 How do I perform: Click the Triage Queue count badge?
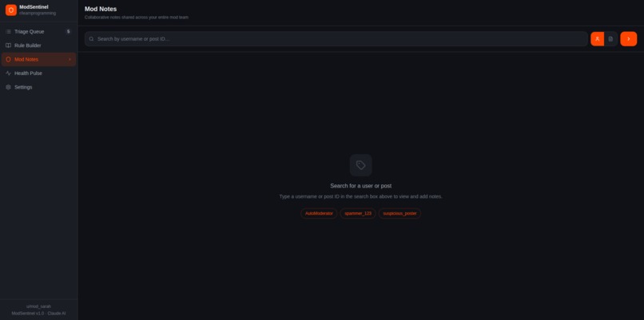(x=68, y=32)
